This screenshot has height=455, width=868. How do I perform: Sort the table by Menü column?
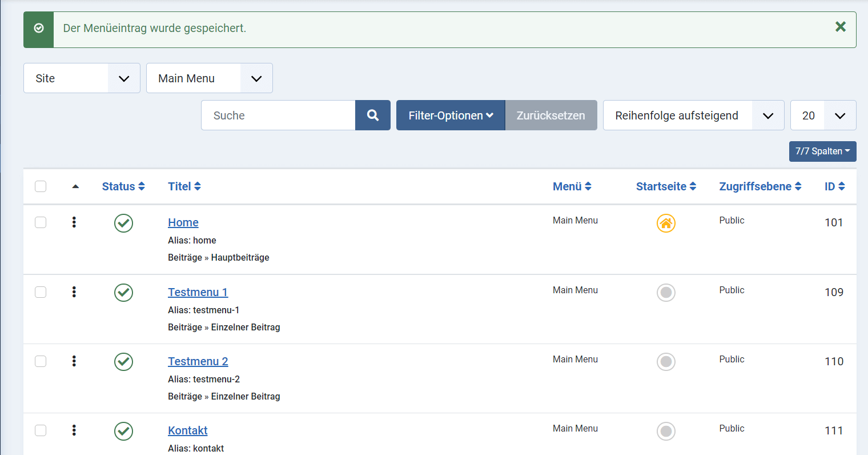pyautogui.click(x=572, y=186)
